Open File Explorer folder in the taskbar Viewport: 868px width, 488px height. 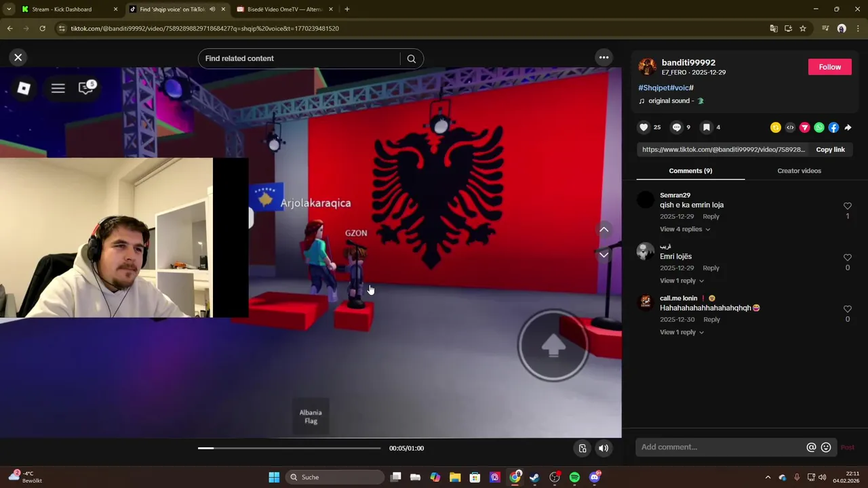click(455, 477)
